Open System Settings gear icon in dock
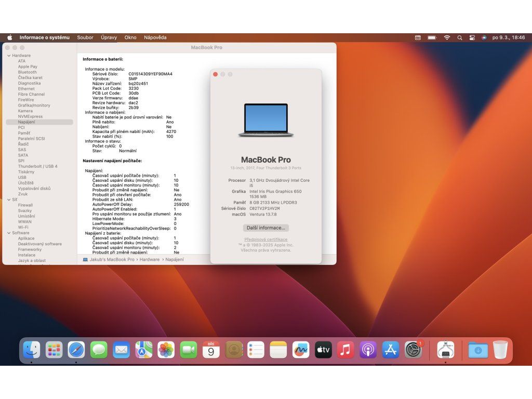Image resolution: width=532 pixels, height=399 pixels. tap(413, 350)
